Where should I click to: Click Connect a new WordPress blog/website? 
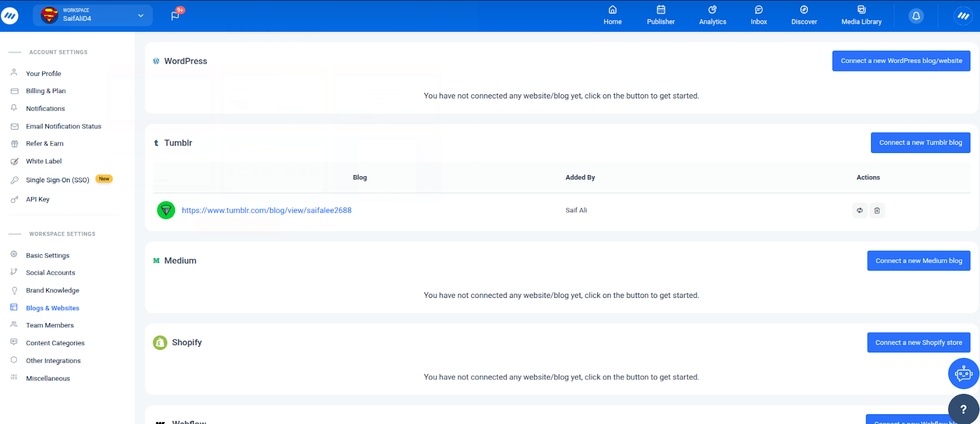pyautogui.click(x=901, y=61)
